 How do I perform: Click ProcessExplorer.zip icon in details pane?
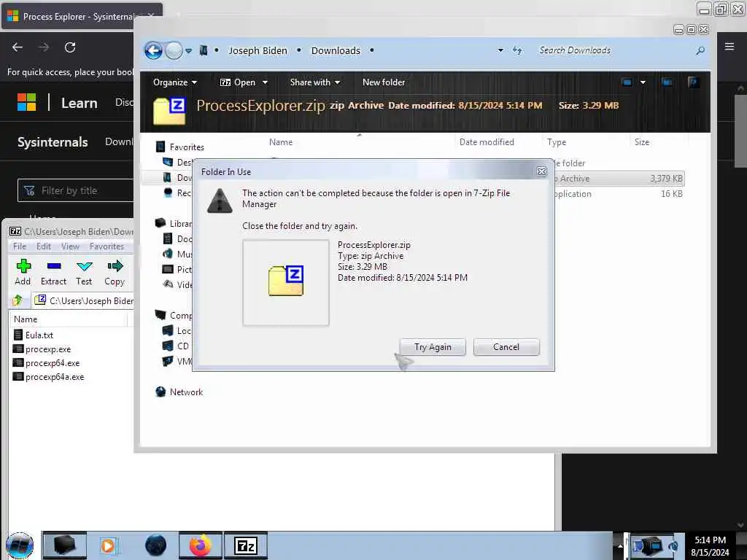click(169, 111)
